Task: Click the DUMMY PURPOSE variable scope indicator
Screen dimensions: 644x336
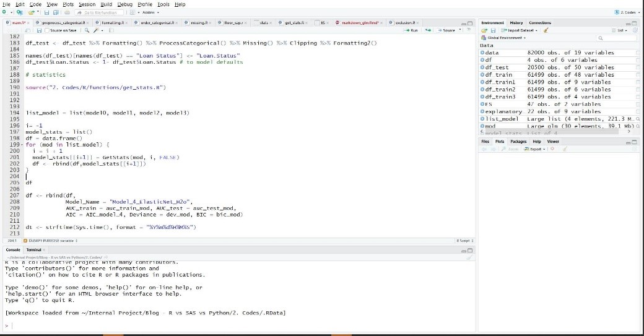Action: 51,241
